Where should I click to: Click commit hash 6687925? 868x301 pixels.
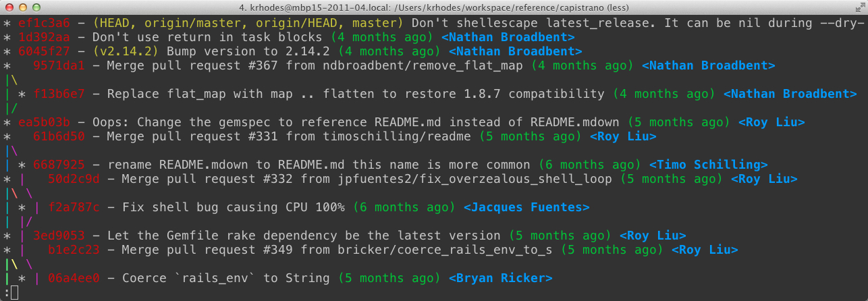pos(59,165)
